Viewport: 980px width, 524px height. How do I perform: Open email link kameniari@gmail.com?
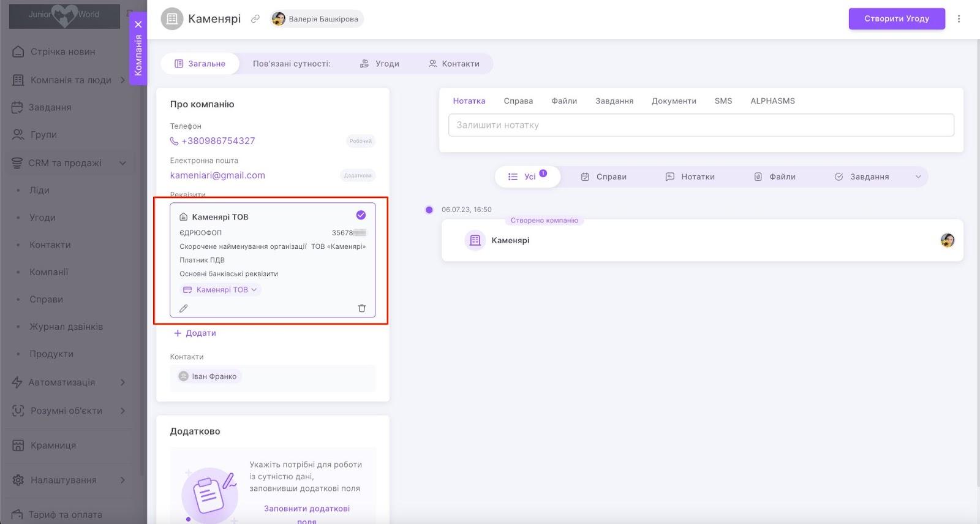tap(217, 175)
